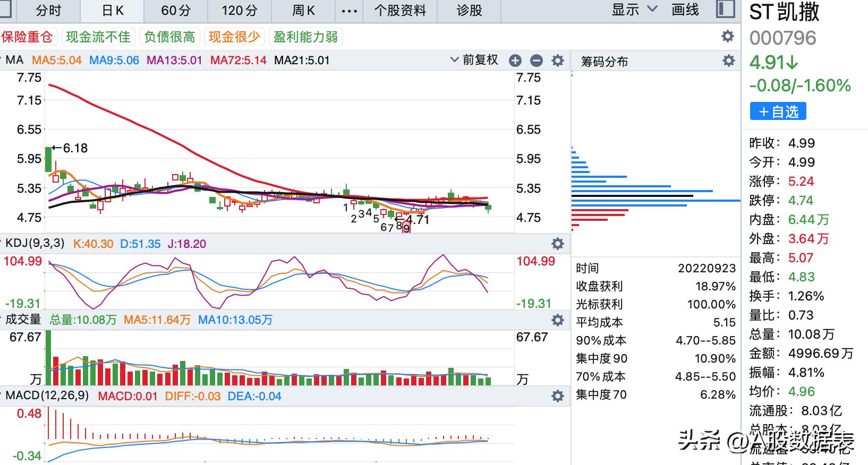Image resolution: width=868 pixels, height=465 pixels.
Task: Open MACD indicator settings gear
Action: (x=557, y=396)
